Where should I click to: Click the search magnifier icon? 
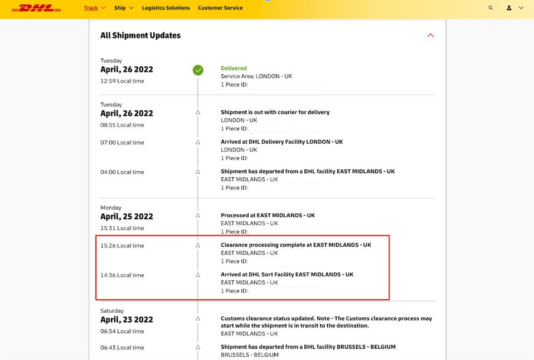coord(490,8)
